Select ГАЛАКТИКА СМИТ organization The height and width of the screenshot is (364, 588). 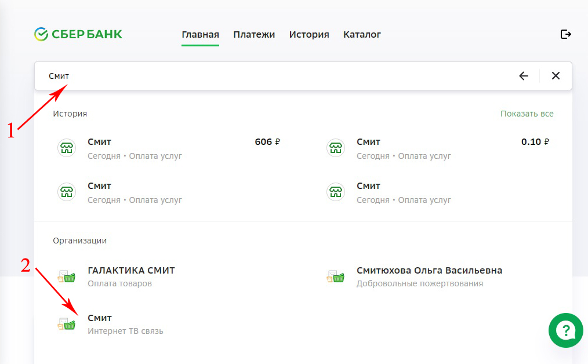131,276
